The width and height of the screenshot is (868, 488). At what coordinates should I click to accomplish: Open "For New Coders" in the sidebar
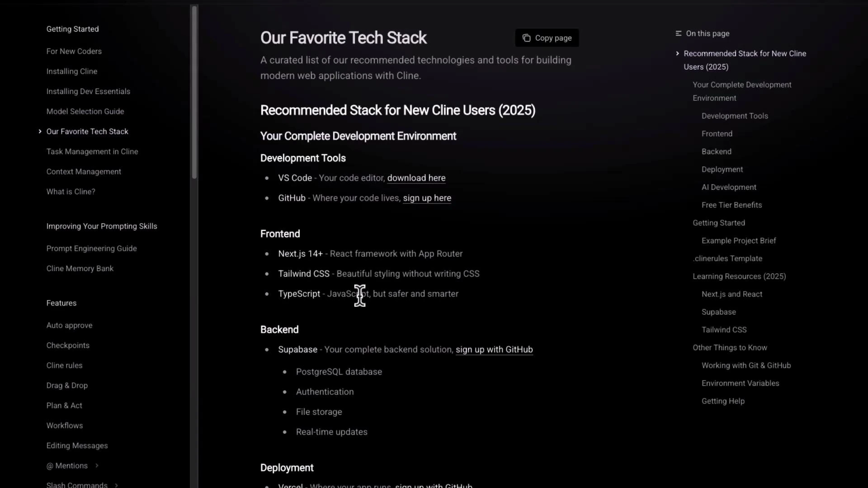click(x=74, y=51)
